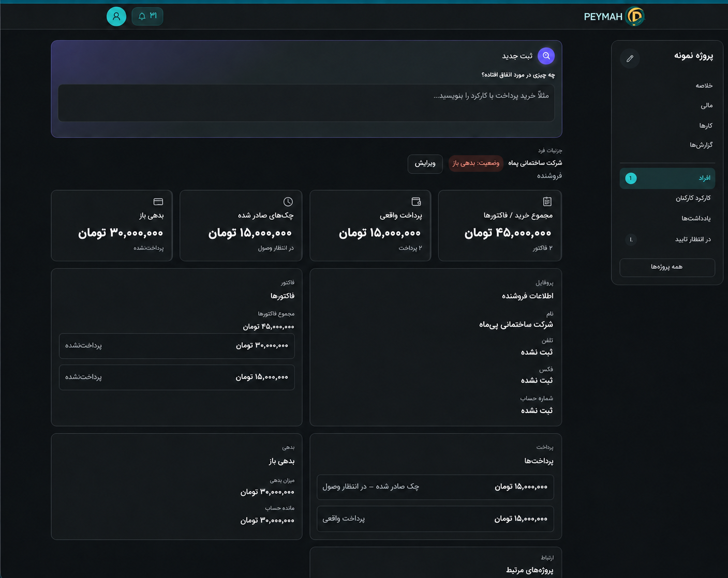Click the pencil edit icon beside پروژه نمونه
The width and height of the screenshot is (728, 578).
point(630,58)
